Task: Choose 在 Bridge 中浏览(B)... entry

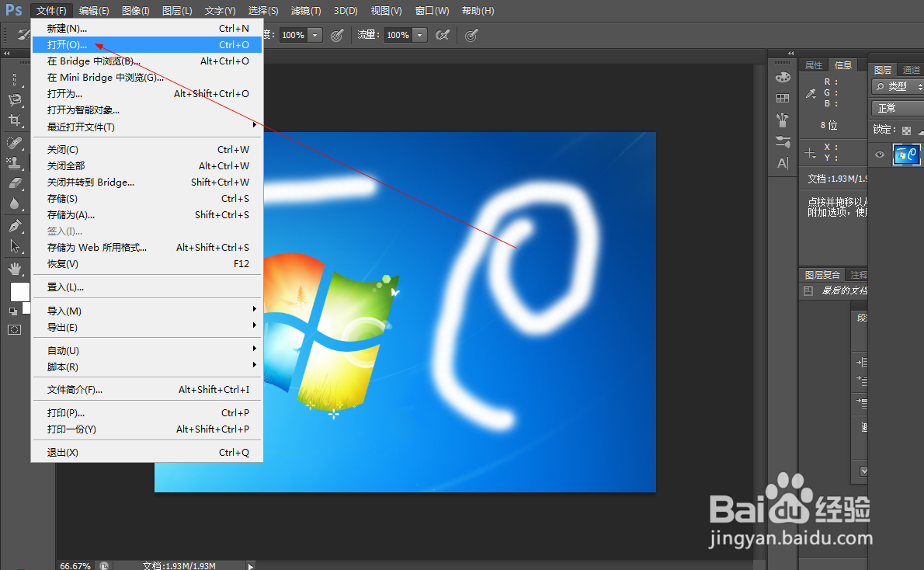Action: coord(148,61)
